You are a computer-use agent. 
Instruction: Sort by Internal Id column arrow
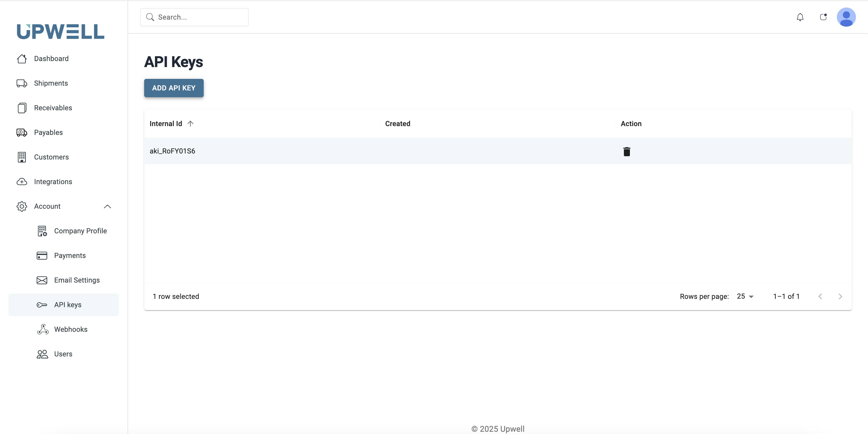pos(190,123)
